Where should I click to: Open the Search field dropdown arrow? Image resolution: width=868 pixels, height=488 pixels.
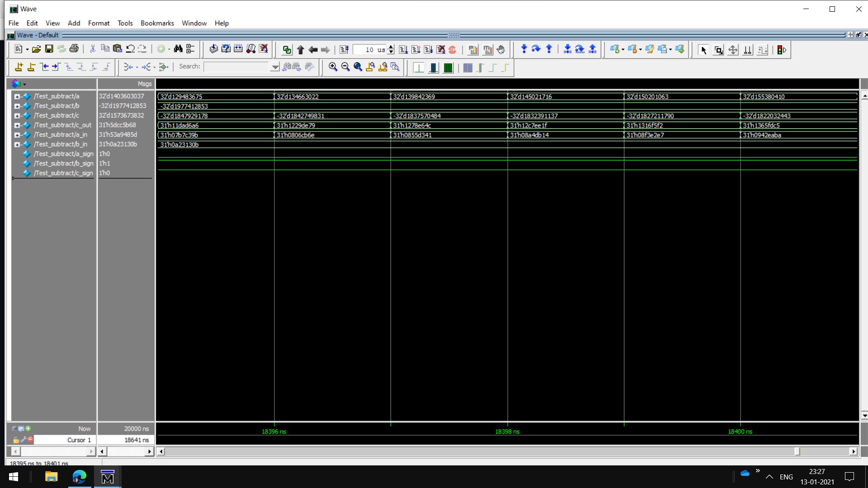point(275,67)
